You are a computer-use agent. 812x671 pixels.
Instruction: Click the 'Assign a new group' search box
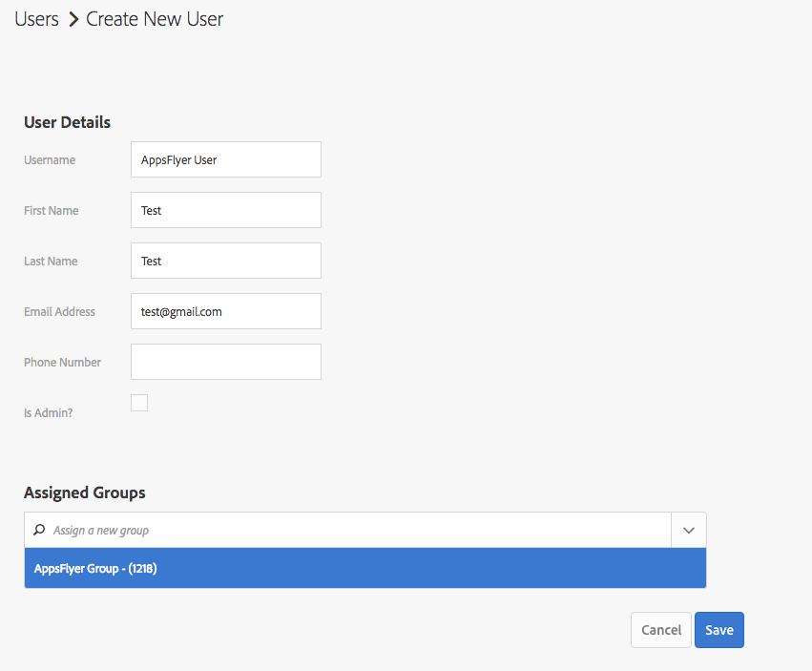353,530
